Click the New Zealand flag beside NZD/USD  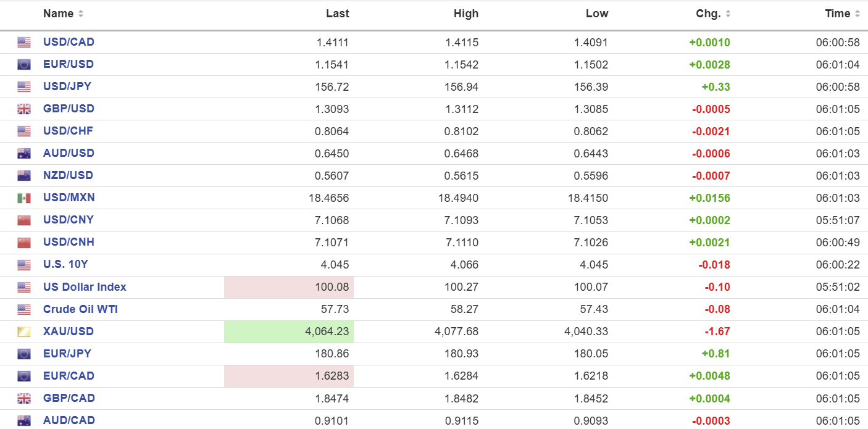[x=24, y=176]
